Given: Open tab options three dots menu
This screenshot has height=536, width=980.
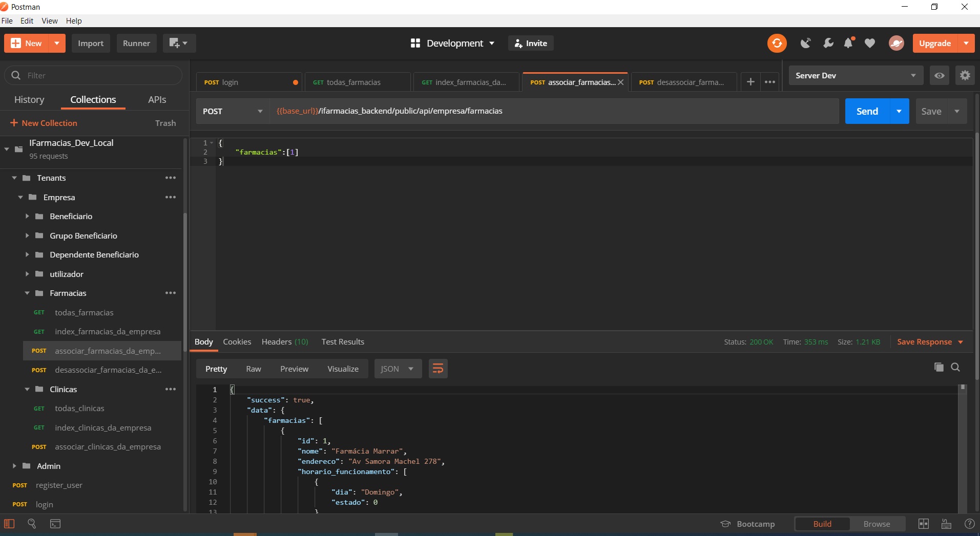Looking at the screenshot, I should click(770, 82).
